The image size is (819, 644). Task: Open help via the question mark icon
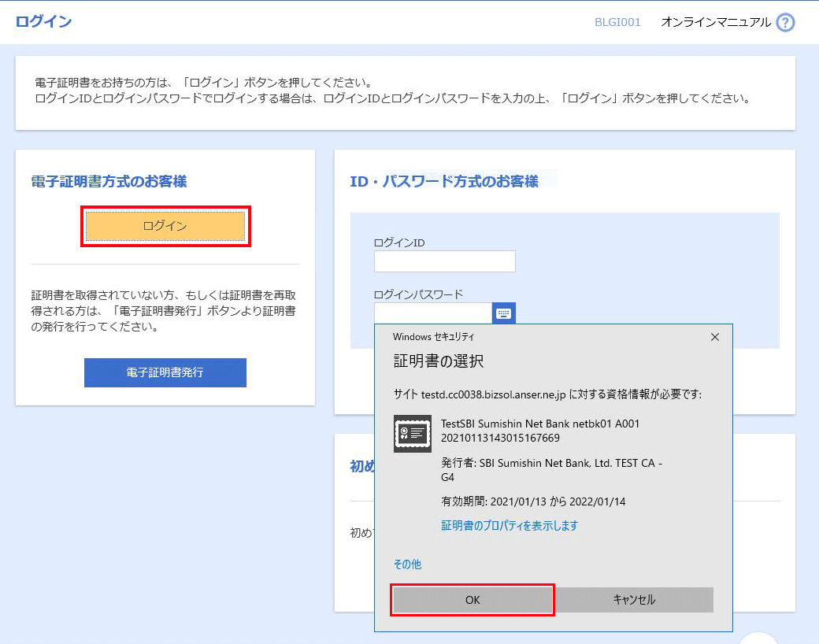pos(785,22)
